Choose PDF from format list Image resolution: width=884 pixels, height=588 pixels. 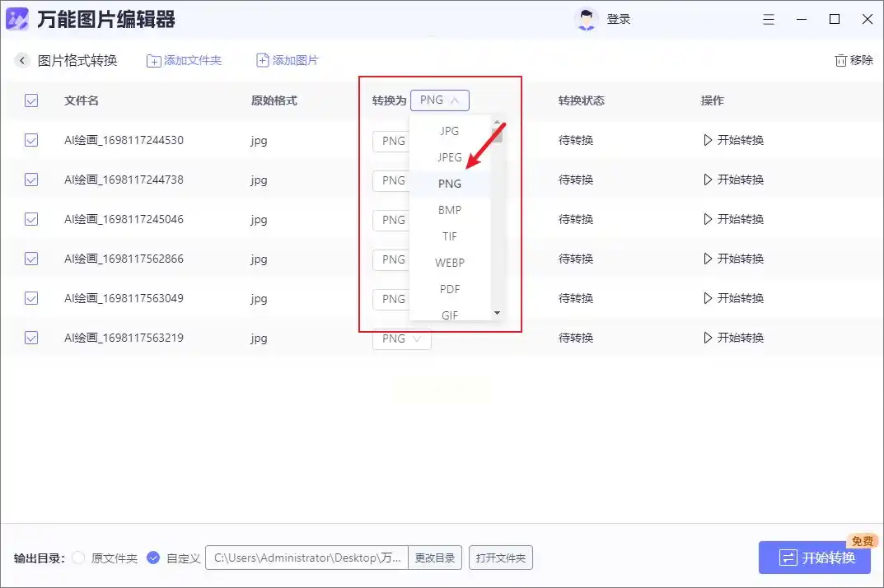pyautogui.click(x=450, y=289)
